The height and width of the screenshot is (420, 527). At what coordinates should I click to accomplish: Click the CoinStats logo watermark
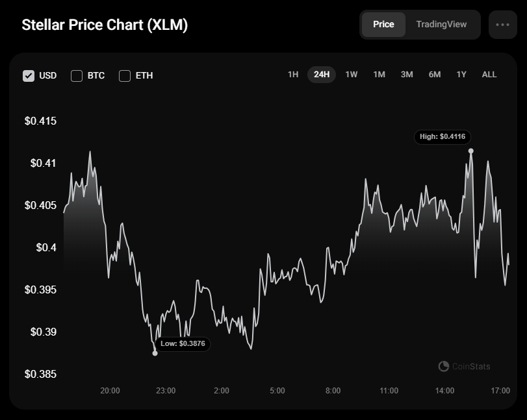(x=464, y=366)
